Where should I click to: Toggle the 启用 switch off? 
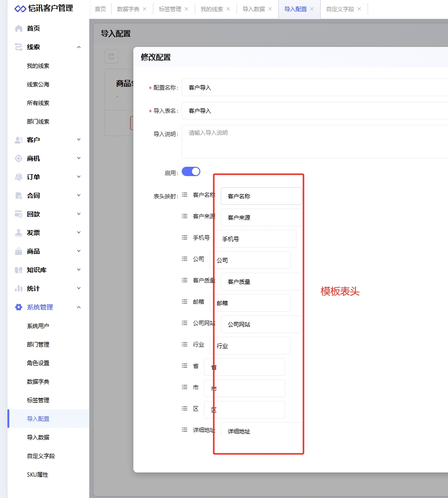click(191, 171)
